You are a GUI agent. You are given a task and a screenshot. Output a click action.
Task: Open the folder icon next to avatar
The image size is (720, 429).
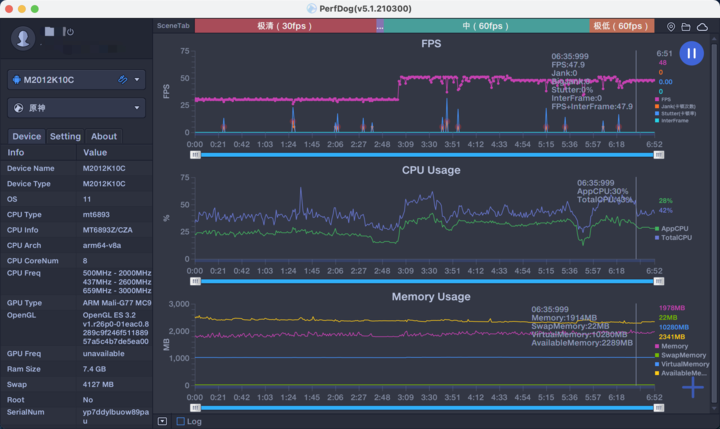(49, 32)
